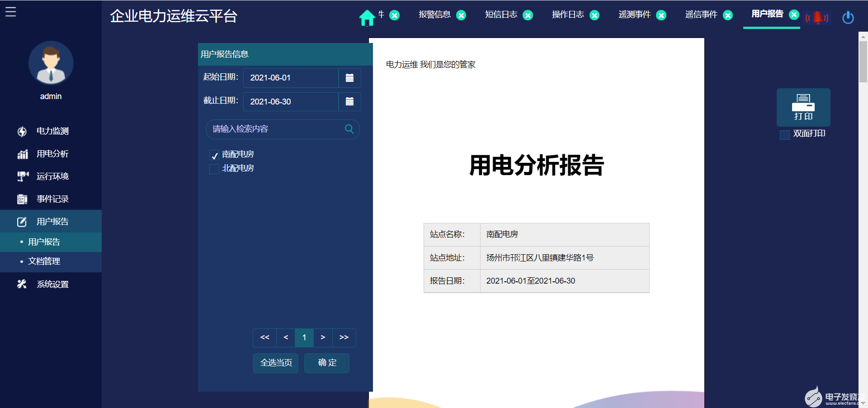Click the 全选当页 button
The height and width of the screenshot is (408, 868).
click(x=276, y=363)
